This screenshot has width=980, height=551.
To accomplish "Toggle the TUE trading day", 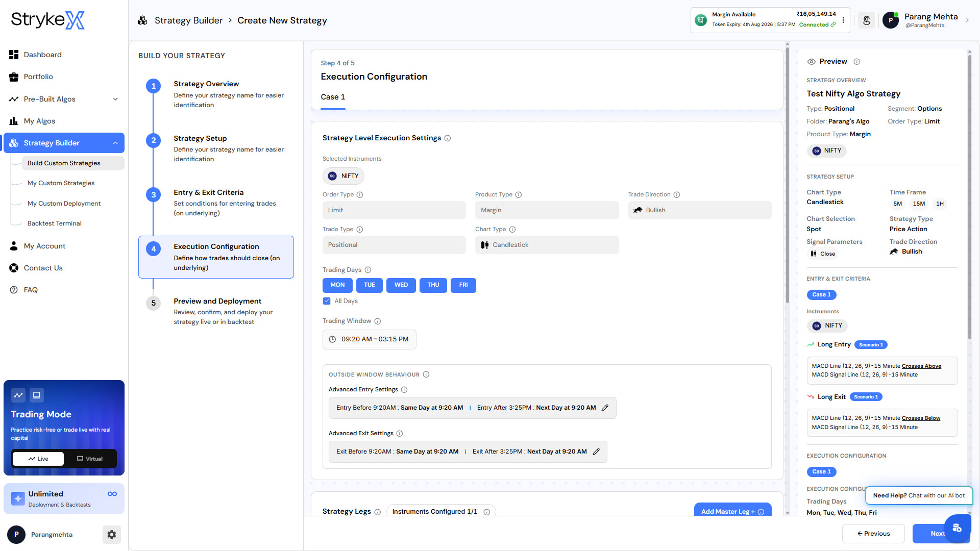I will click(370, 285).
